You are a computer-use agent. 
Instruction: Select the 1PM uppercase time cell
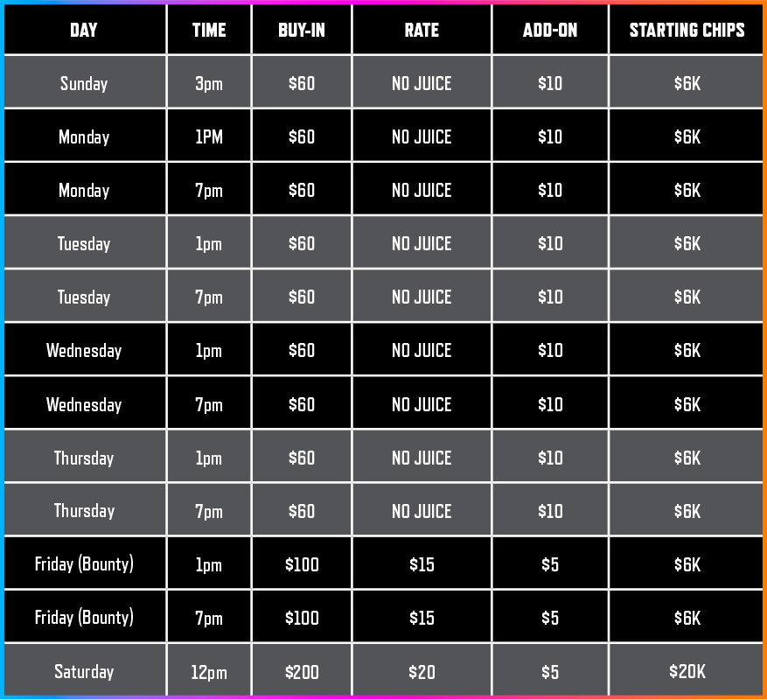(x=209, y=136)
